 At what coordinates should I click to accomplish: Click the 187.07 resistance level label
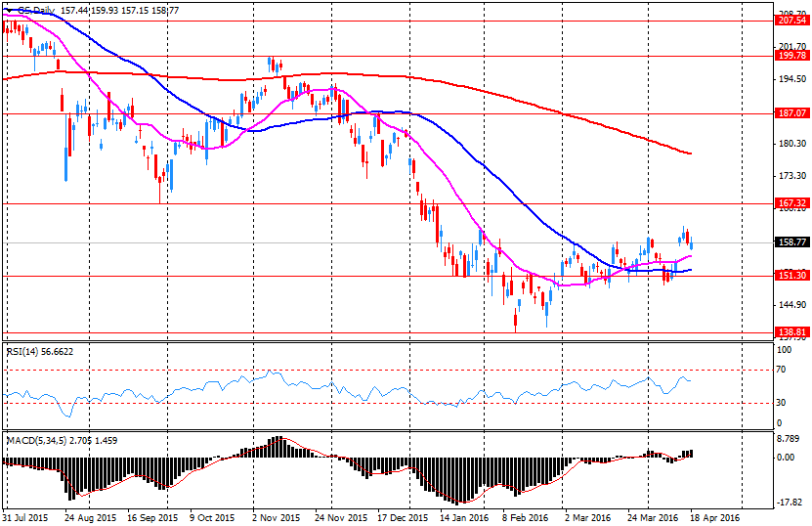click(x=791, y=113)
